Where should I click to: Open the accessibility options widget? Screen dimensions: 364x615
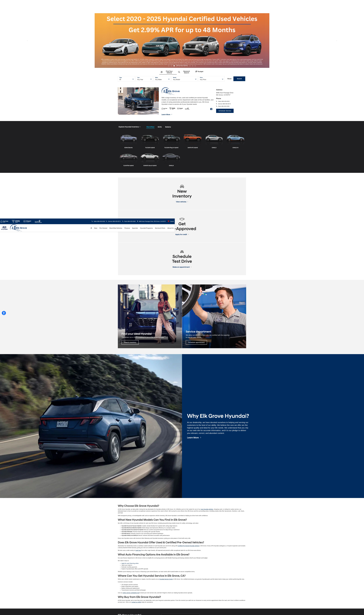point(4,313)
